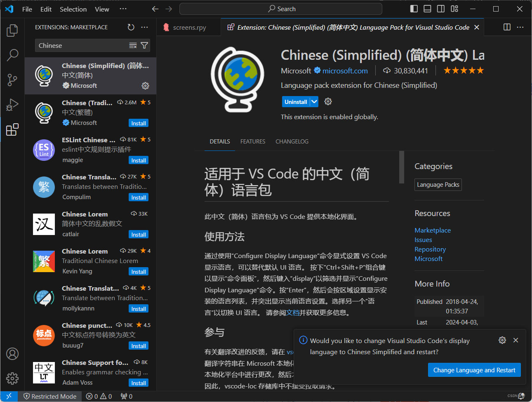Open the Explorer view in the activity bar
532x402 pixels.
pyautogui.click(x=12, y=30)
